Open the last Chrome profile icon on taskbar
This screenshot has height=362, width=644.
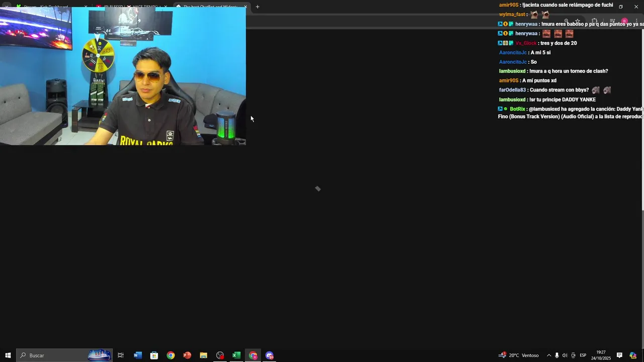[270, 355]
